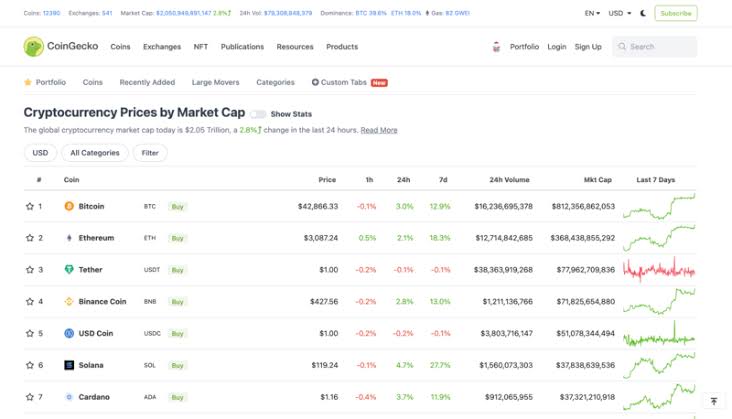Open the All Categories filter
732x419 pixels.
[x=95, y=153]
